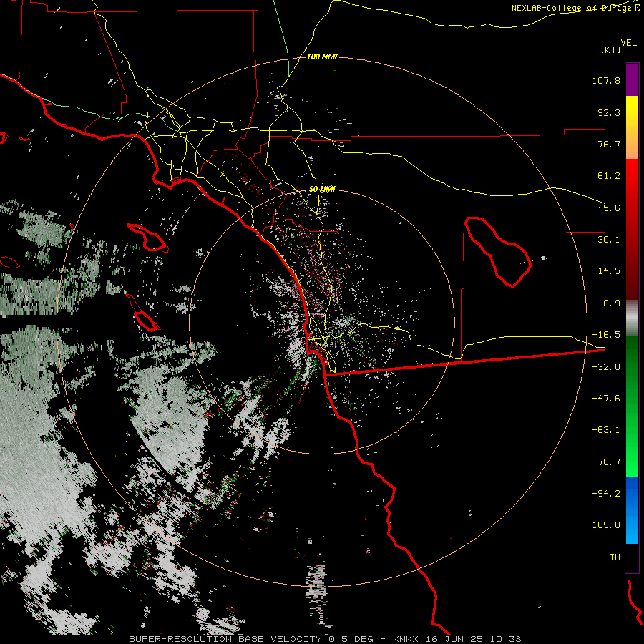Select the -78.7 value on the velocity scale

pyautogui.click(x=606, y=462)
